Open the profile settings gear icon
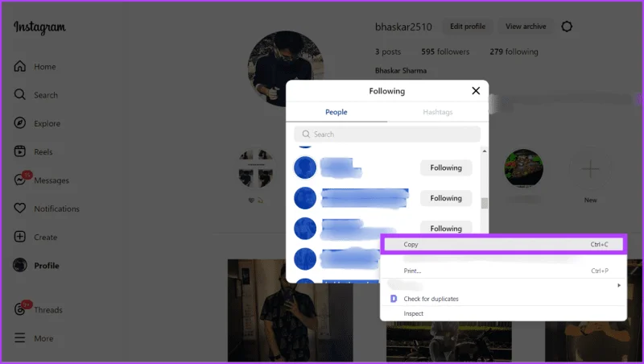Screen dimensions: 644x364 point(567,27)
